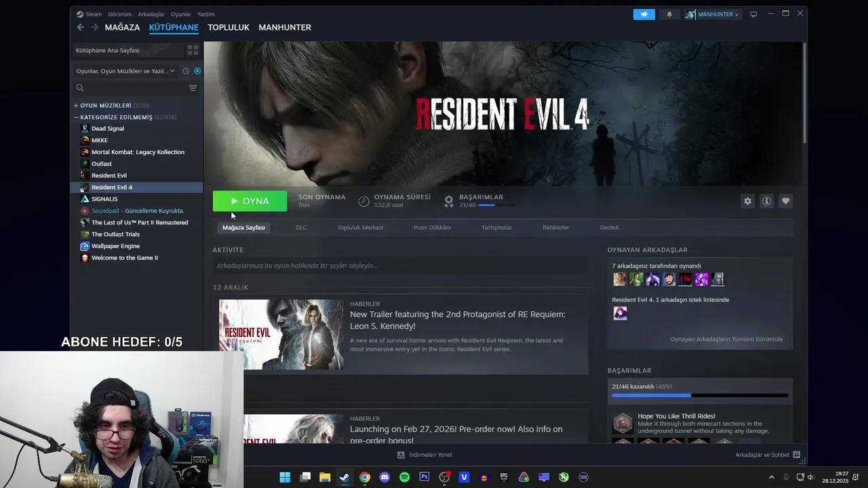Screen dimensions: 868x488
Task: Open 'Launching on Feb 27, 2026' news
Action: (x=456, y=434)
